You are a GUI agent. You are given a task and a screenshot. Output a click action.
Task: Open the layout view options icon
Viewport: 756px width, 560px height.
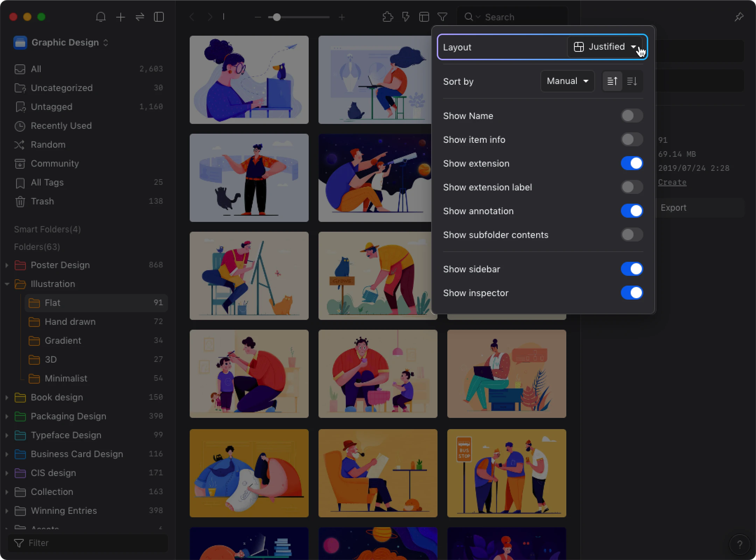[424, 17]
